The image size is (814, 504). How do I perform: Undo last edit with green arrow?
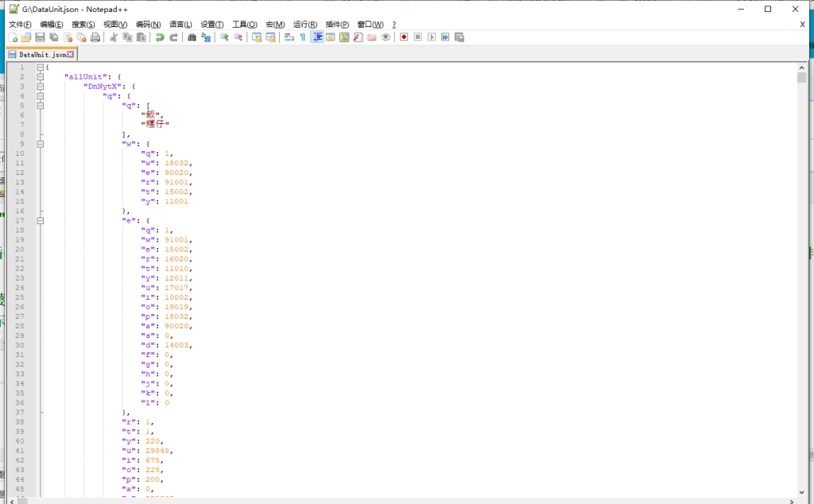pyautogui.click(x=160, y=37)
